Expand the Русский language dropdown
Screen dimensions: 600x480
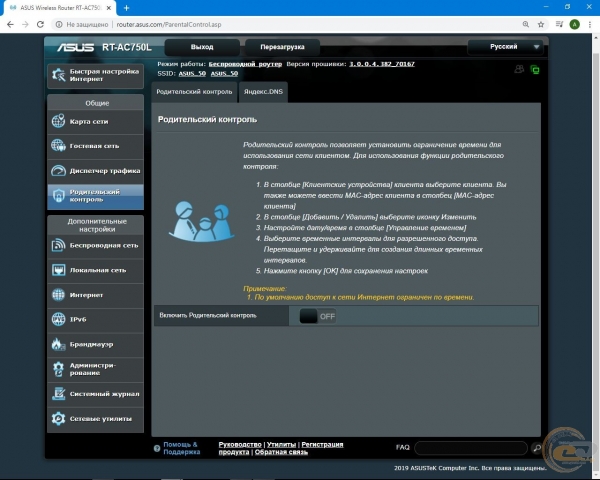[507, 46]
